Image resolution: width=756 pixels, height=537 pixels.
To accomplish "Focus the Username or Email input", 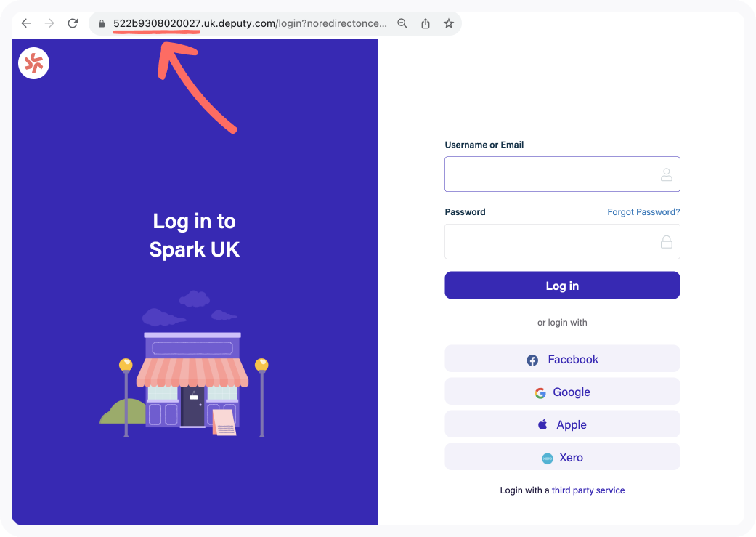I will pyautogui.click(x=562, y=174).
